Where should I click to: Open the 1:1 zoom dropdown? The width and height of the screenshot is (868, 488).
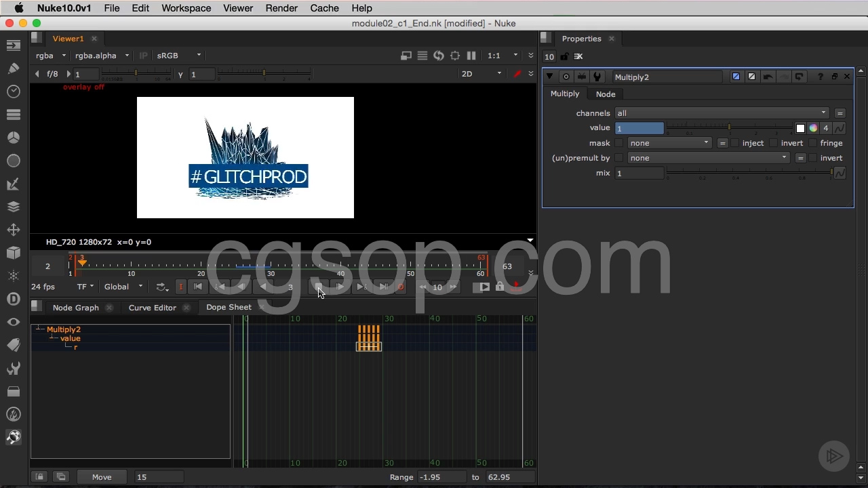coord(502,56)
